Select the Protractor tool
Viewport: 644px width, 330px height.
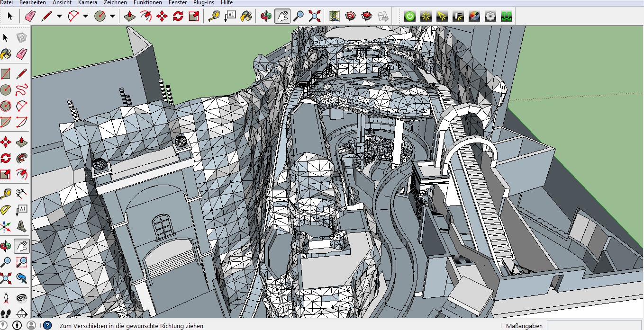pos(6,209)
